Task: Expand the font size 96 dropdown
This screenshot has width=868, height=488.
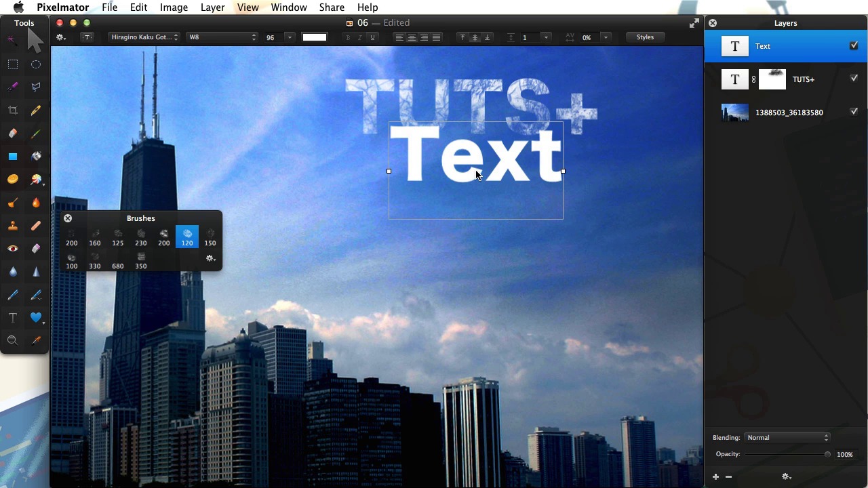Action: [x=290, y=37]
